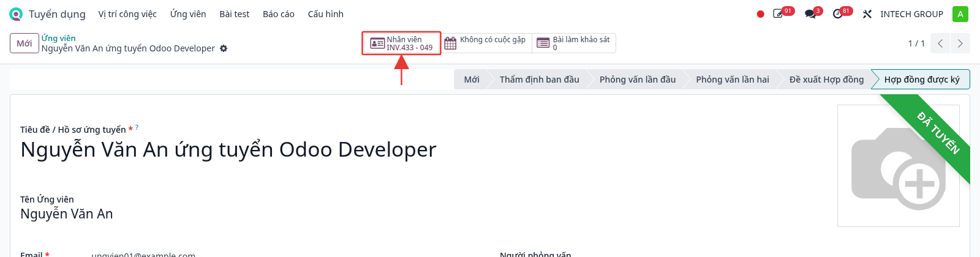Set stage to Thẩm định ban đầu
This screenshot has width=980, height=257.
pyautogui.click(x=539, y=80)
